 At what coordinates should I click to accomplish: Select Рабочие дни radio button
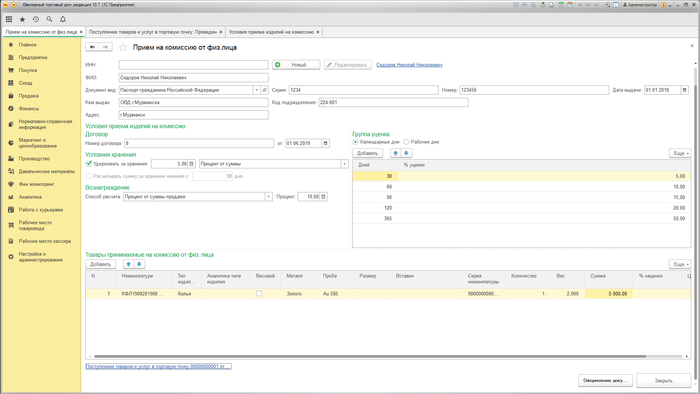[406, 142]
